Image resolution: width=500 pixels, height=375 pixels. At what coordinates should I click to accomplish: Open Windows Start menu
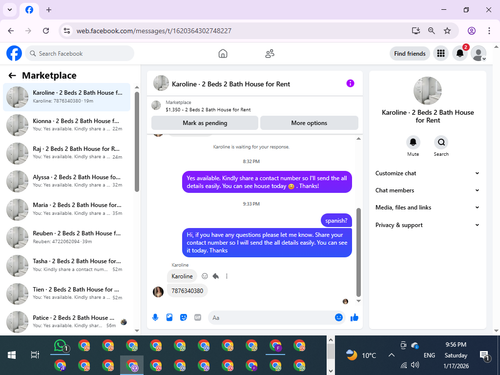12,355
